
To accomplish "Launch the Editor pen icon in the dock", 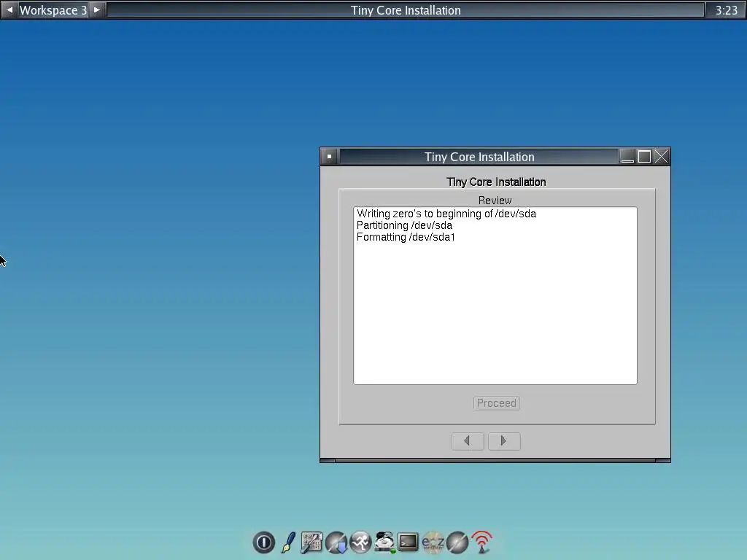I will [x=288, y=542].
